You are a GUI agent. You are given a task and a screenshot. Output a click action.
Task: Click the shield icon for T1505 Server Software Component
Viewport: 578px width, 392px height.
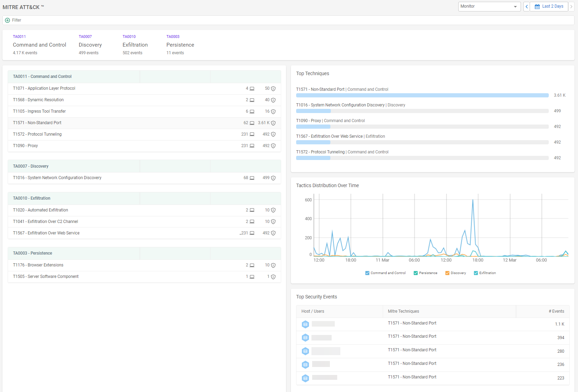click(274, 277)
